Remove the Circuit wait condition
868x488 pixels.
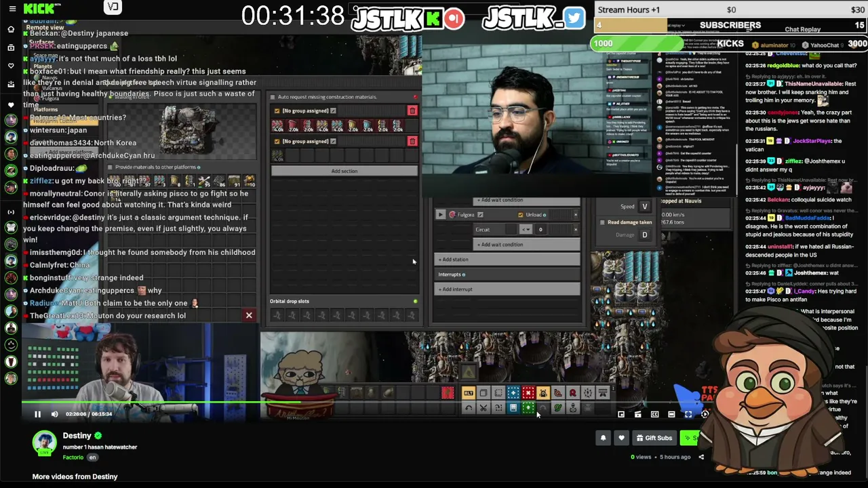(576, 230)
